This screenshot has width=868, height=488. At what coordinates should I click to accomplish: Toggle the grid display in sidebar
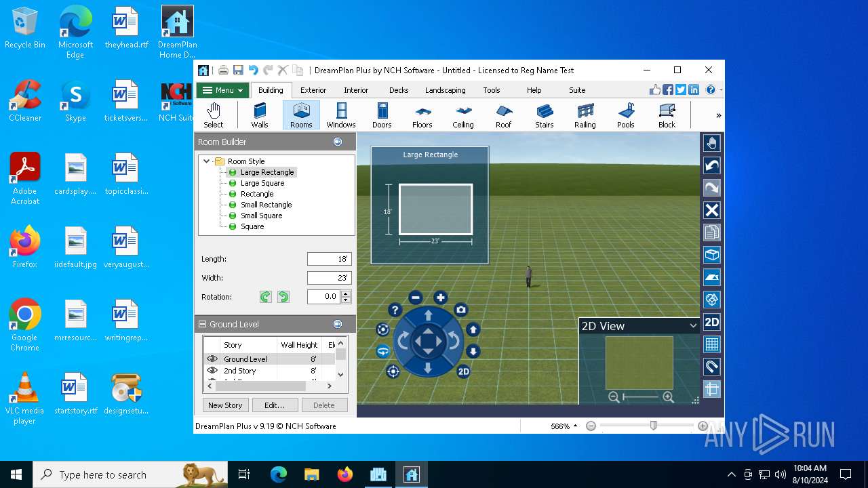(x=711, y=344)
